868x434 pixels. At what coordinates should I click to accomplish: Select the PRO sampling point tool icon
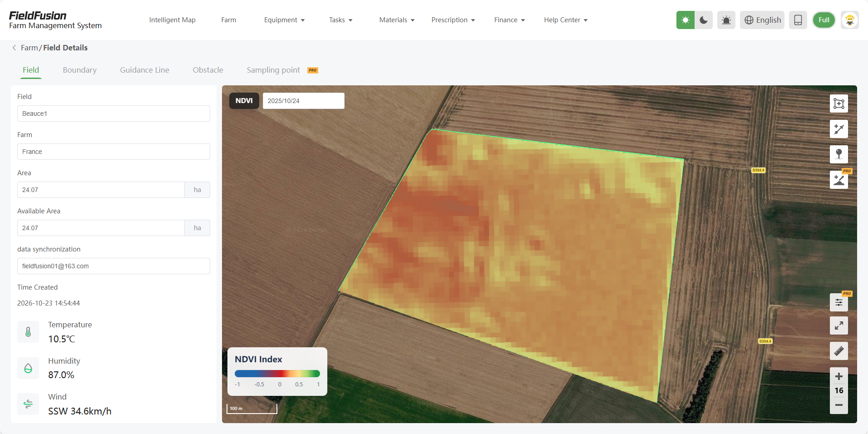(838, 180)
